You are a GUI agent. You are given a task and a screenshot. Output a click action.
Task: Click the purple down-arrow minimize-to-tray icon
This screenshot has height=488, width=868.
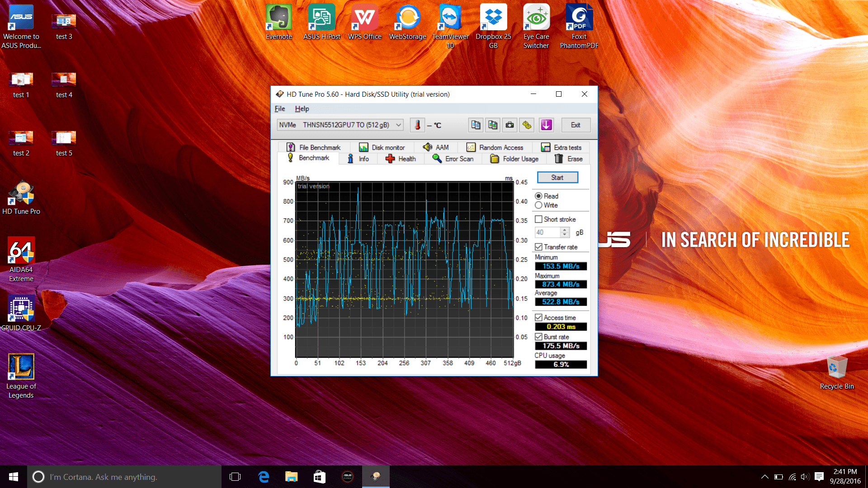tap(546, 125)
